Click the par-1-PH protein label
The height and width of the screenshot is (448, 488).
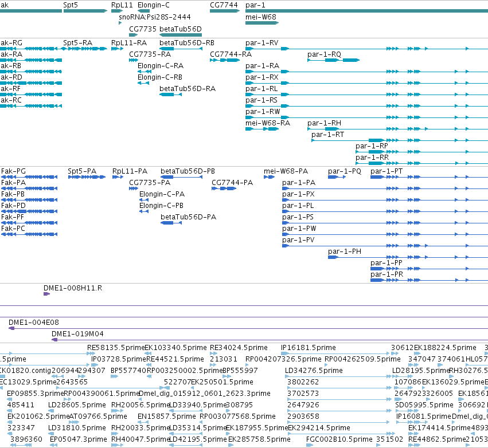pos(345,252)
